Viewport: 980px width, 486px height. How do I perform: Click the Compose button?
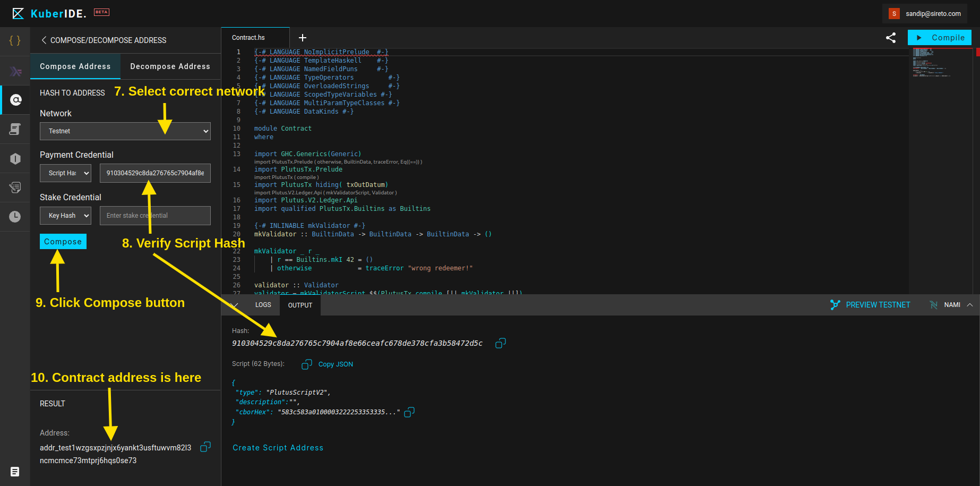[63, 242]
